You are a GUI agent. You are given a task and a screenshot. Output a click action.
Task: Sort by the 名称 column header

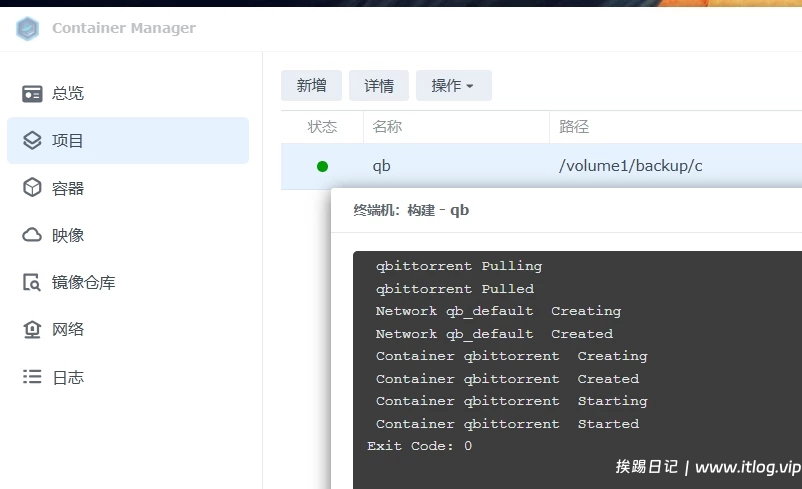click(387, 127)
